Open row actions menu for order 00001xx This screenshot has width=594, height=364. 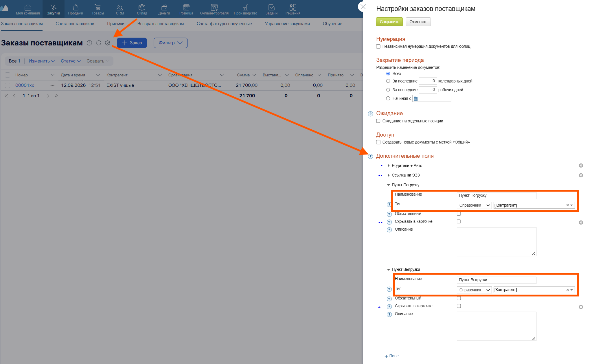point(52,85)
